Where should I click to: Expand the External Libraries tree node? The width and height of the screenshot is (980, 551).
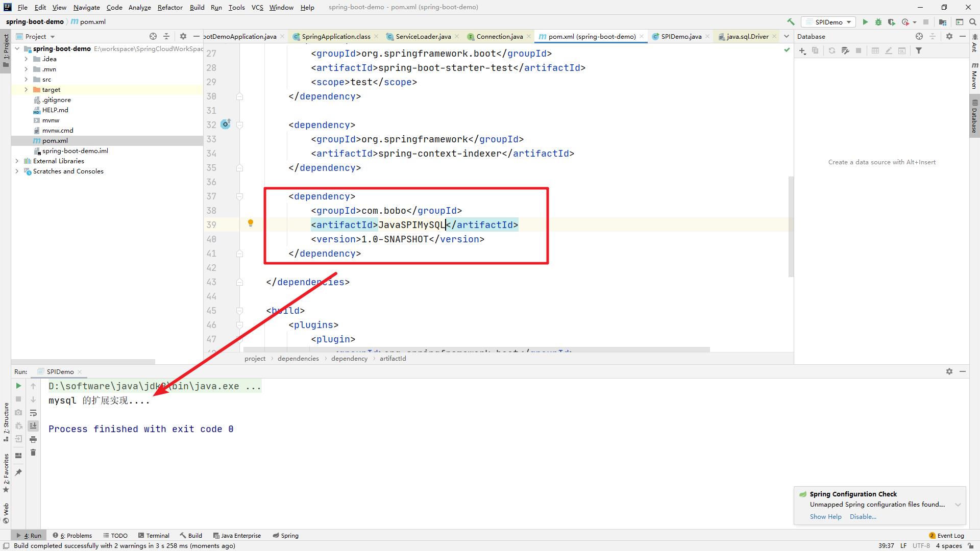click(15, 161)
